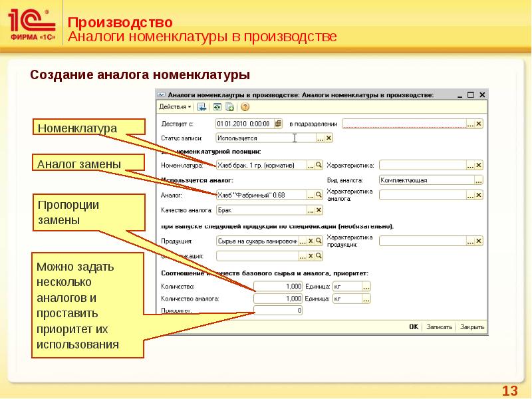Click into the Приоритет input field

click(x=278, y=311)
